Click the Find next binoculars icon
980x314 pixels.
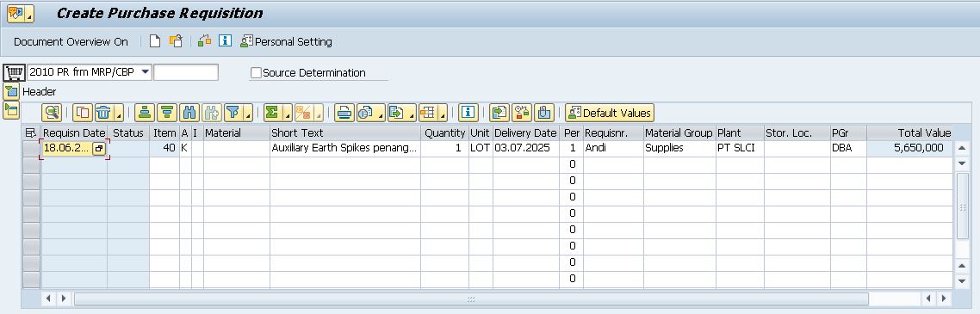click(211, 113)
